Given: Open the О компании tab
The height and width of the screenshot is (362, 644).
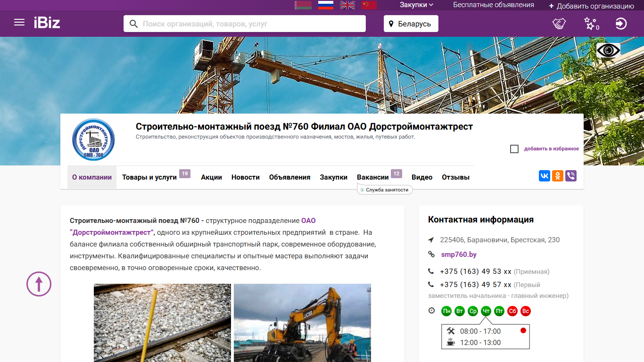Looking at the screenshot, I should (x=92, y=177).
